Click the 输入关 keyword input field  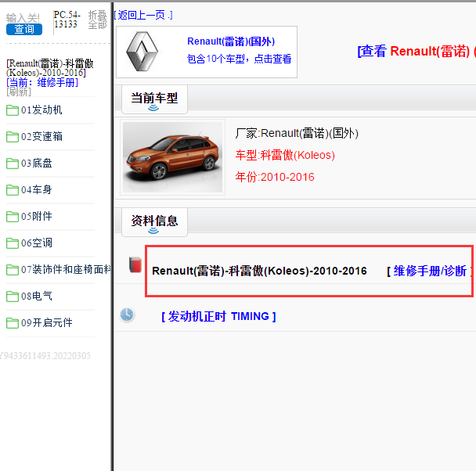point(23,18)
